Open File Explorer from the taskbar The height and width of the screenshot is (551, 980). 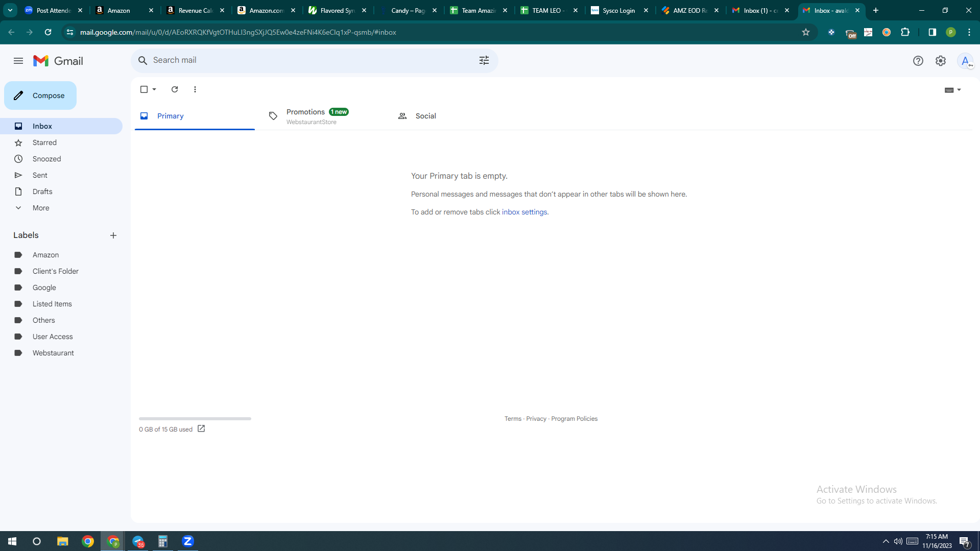pyautogui.click(x=63, y=541)
